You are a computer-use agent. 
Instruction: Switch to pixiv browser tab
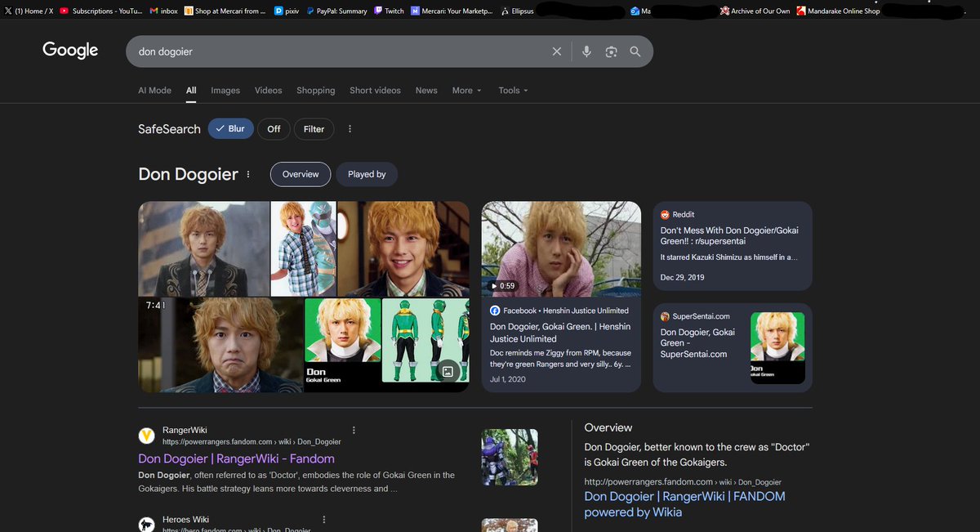tap(287, 11)
